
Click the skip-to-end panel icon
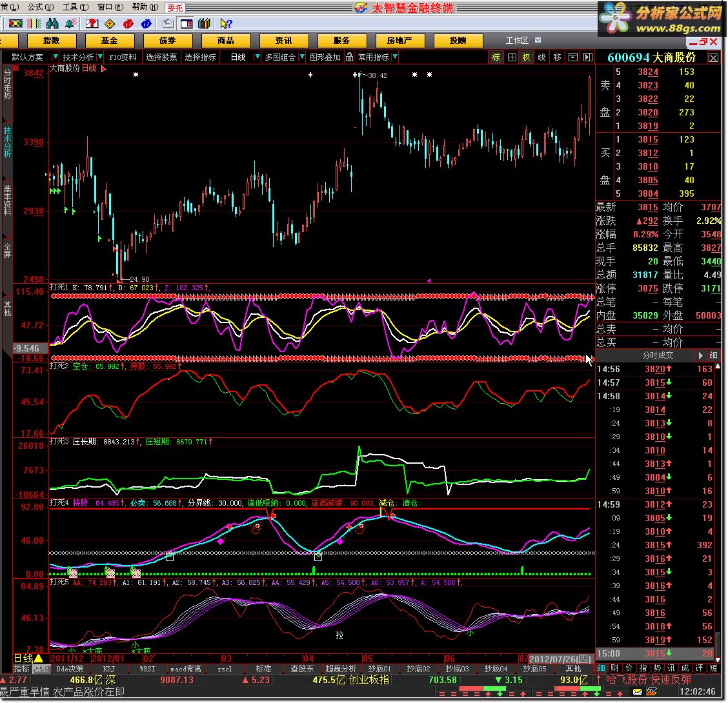click(588, 57)
